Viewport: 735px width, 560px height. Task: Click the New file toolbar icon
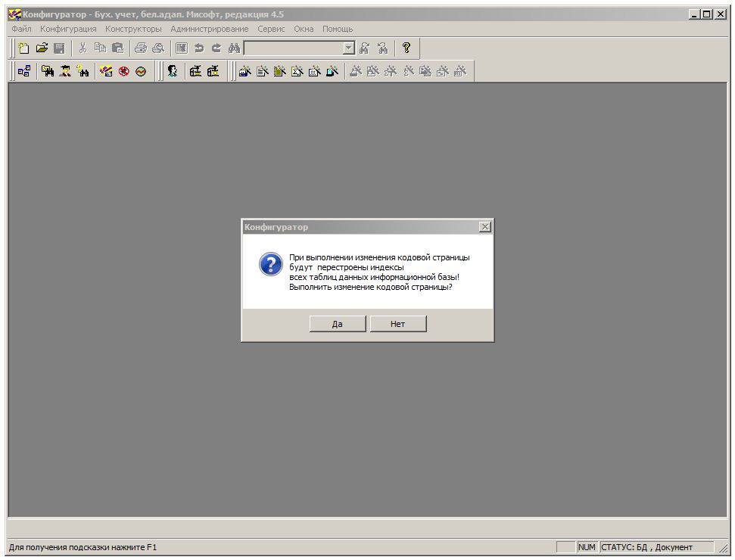point(24,48)
